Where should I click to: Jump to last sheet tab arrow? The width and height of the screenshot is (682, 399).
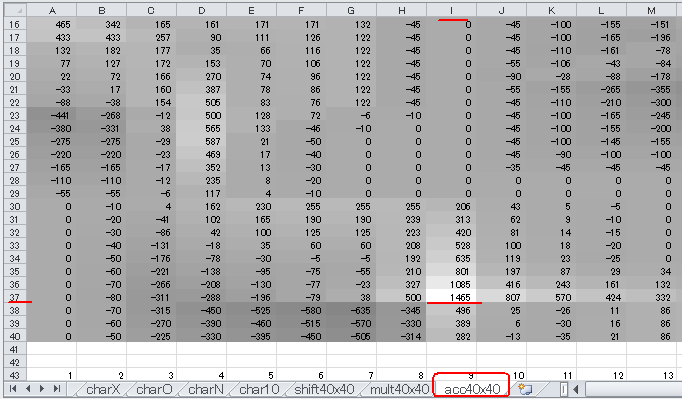[57, 389]
